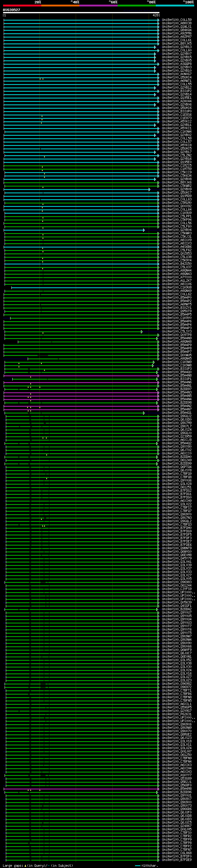Select hit UniRef100_B5A4Q1

pos(177,413)
